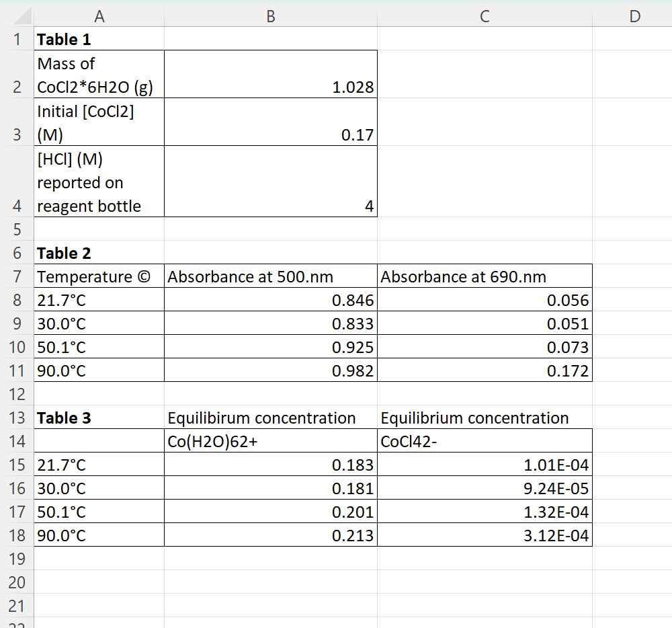Select the Table 2 label cell
Viewport: 672px width, 628px height.
[x=99, y=253]
